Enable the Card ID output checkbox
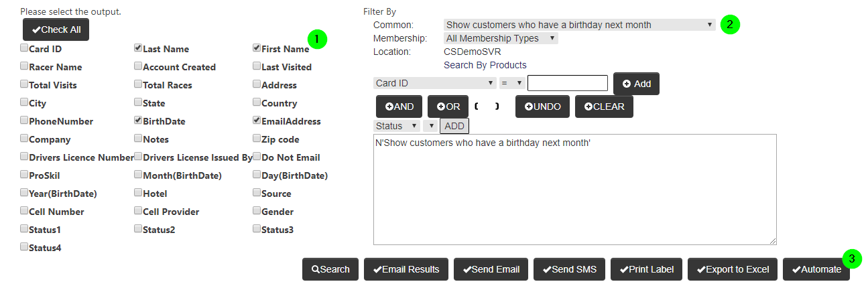 24,48
